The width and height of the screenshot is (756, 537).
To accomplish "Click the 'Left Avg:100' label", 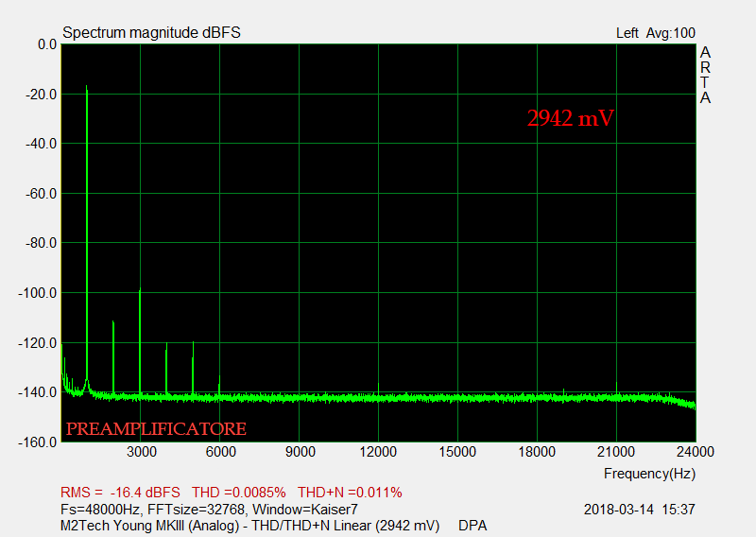I will [x=656, y=33].
